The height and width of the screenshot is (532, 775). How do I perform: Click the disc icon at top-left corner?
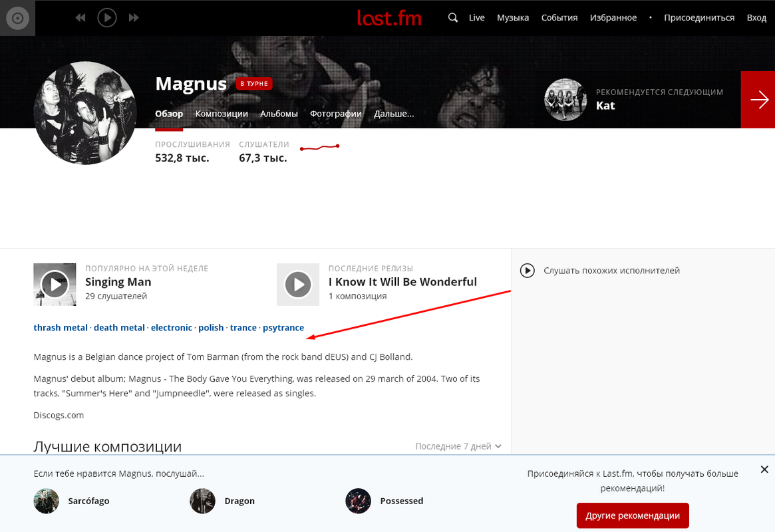click(17, 18)
